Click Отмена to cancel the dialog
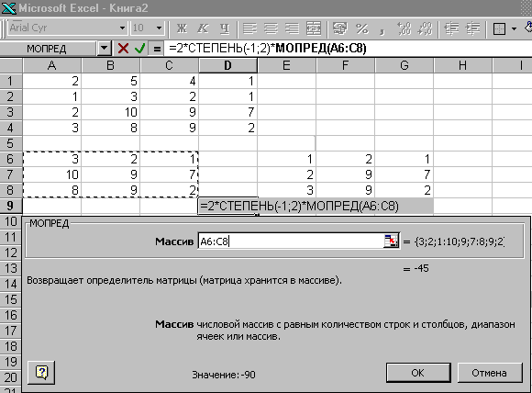 (x=489, y=373)
